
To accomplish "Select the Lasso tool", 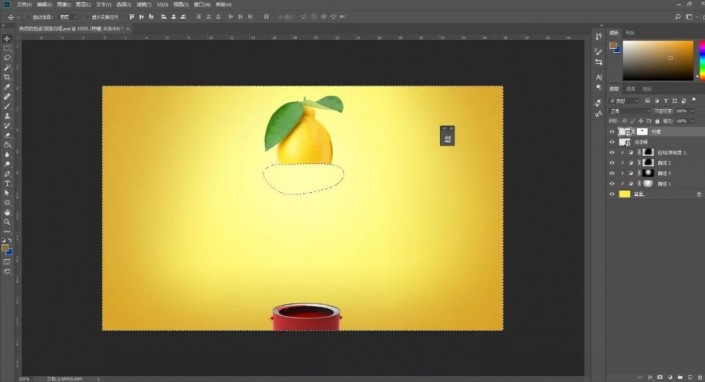I will (7, 58).
